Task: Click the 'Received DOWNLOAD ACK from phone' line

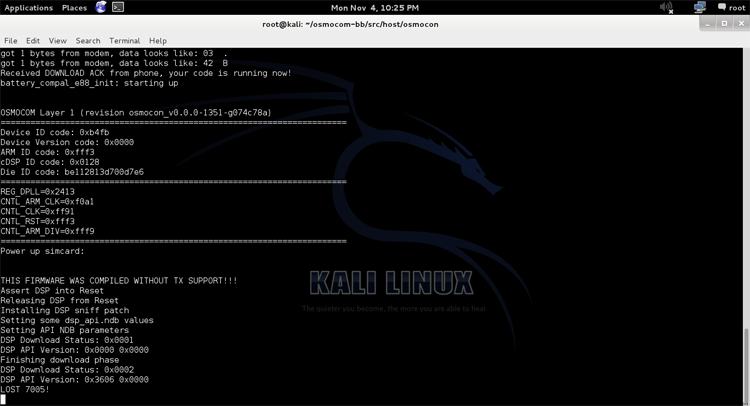Action: click(146, 73)
